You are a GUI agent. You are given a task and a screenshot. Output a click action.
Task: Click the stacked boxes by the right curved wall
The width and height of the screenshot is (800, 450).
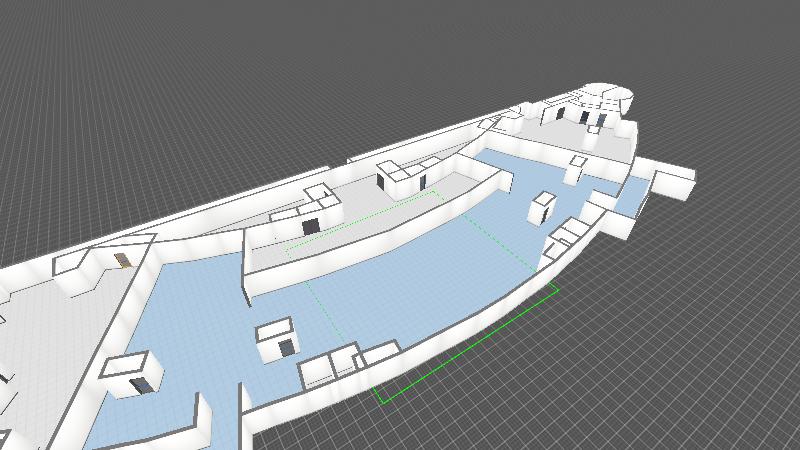[x=566, y=236]
